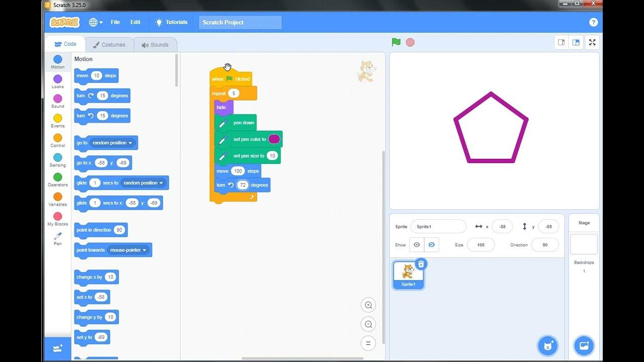
Task: Click the block palette vertical scrollbar
Action: (177, 70)
